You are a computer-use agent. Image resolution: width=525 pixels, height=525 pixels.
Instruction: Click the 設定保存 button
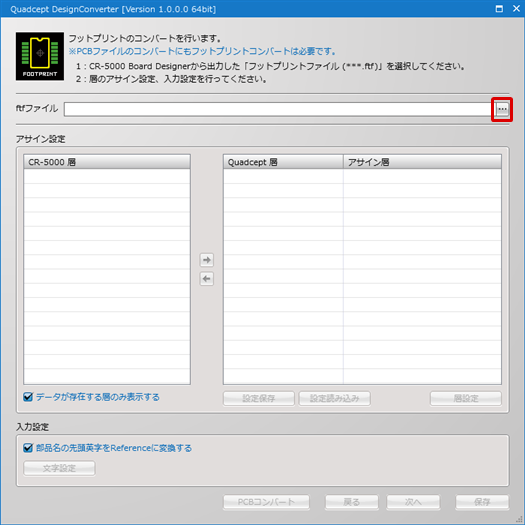point(259,398)
